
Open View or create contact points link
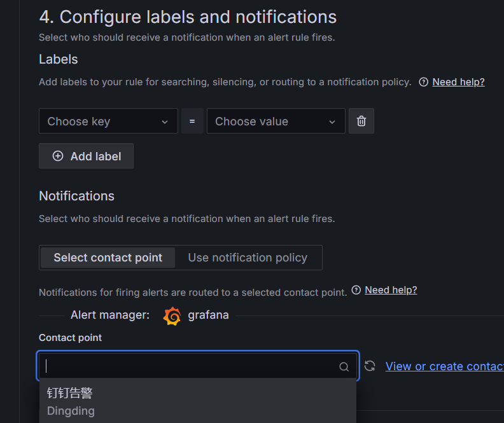click(x=444, y=366)
